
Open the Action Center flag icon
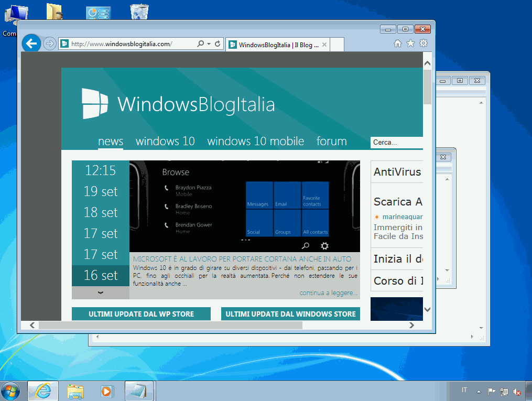point(491,392)
